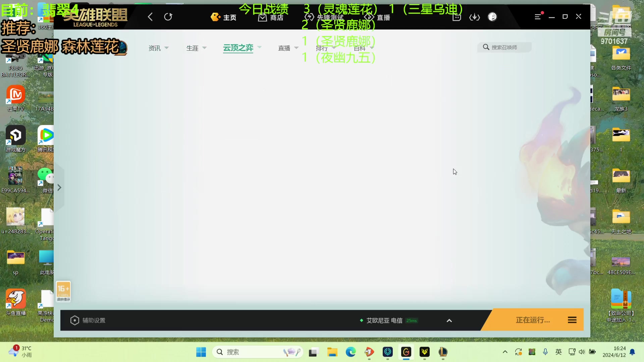This screenshot has height=362, width=644.
Task: Open the Windows Start menu
Action: [201, 352]
